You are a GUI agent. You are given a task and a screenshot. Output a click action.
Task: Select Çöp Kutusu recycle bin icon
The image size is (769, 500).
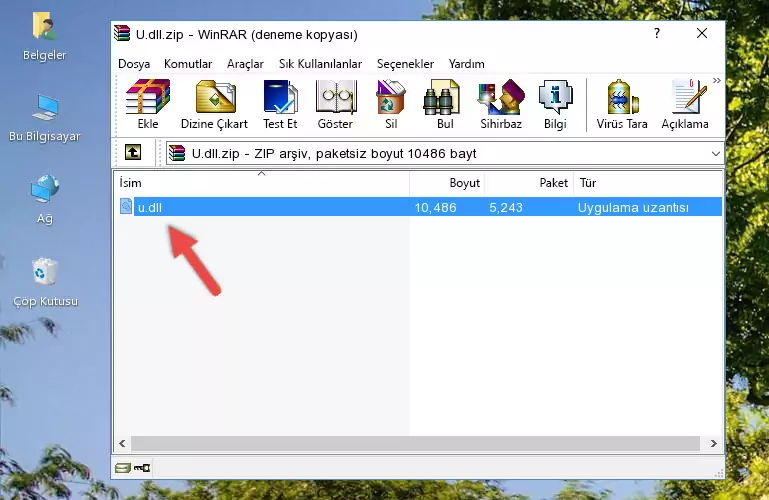45,282
